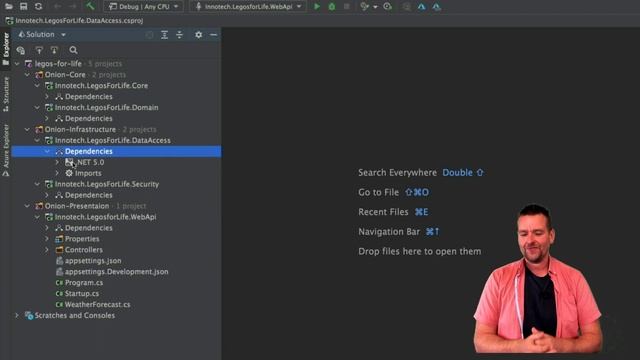
Task: Collapse the Onion-Infrastructure folder chevron
Action: [x=27, y=129]
